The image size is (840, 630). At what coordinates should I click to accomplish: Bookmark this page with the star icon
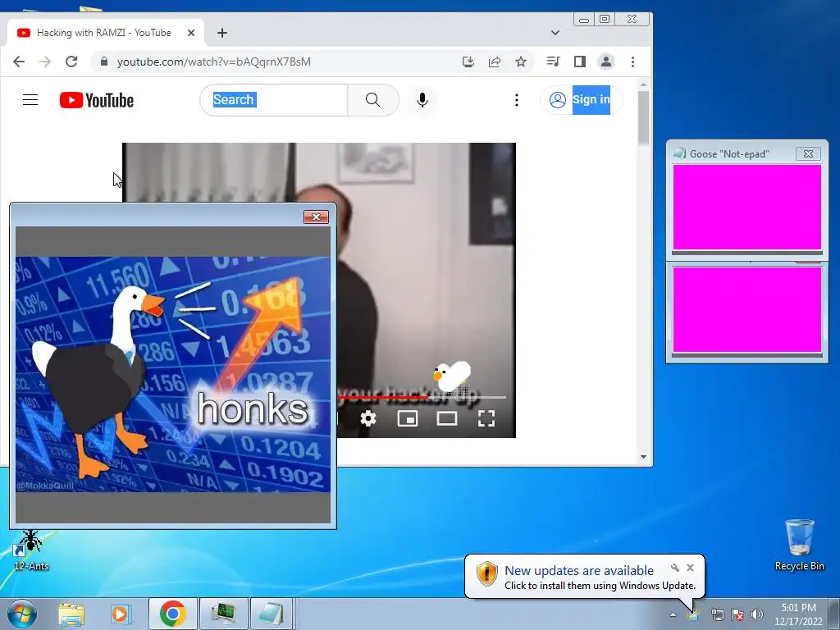pyautogui.click(x=521, y=62)
